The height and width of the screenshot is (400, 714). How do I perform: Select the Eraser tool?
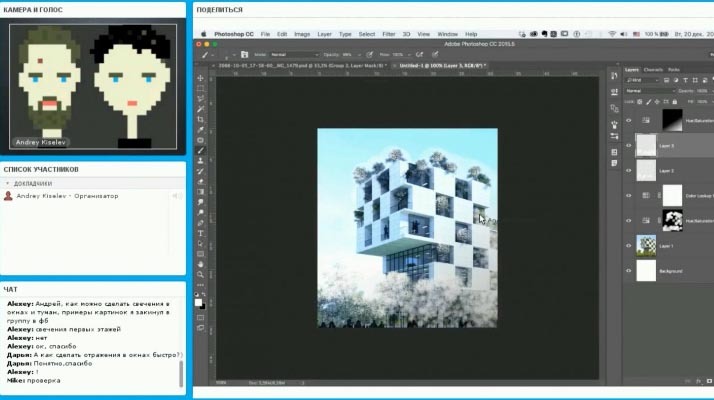point(200,182)
